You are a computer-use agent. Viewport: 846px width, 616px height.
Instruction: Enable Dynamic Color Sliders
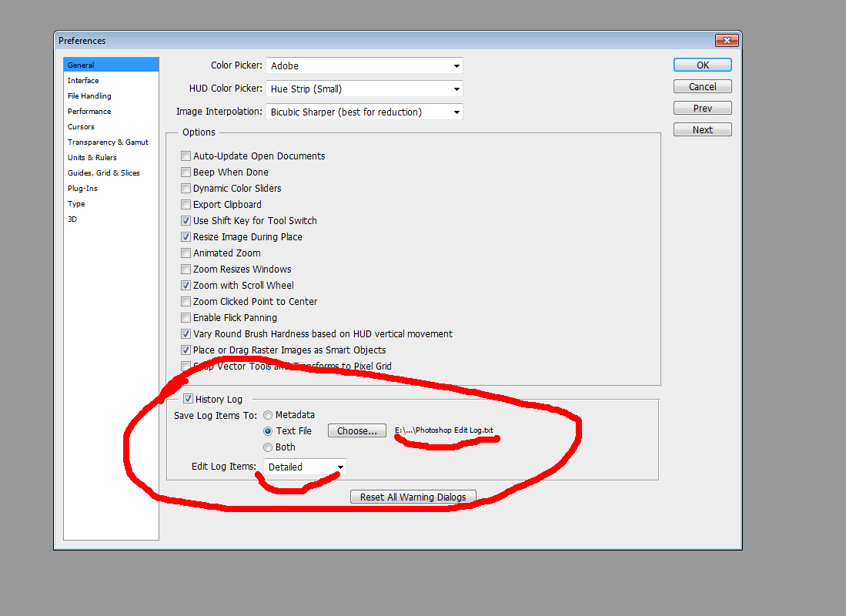[x=186, y=188]
